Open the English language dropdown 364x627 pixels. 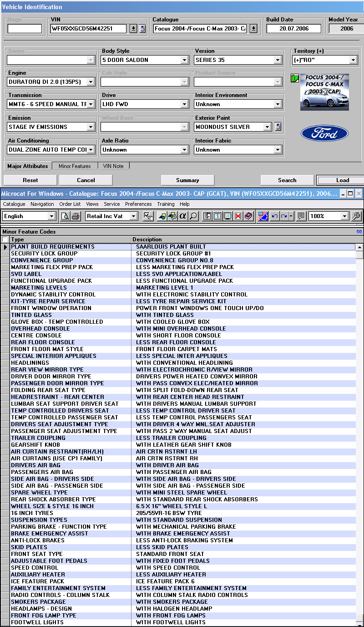51,216
